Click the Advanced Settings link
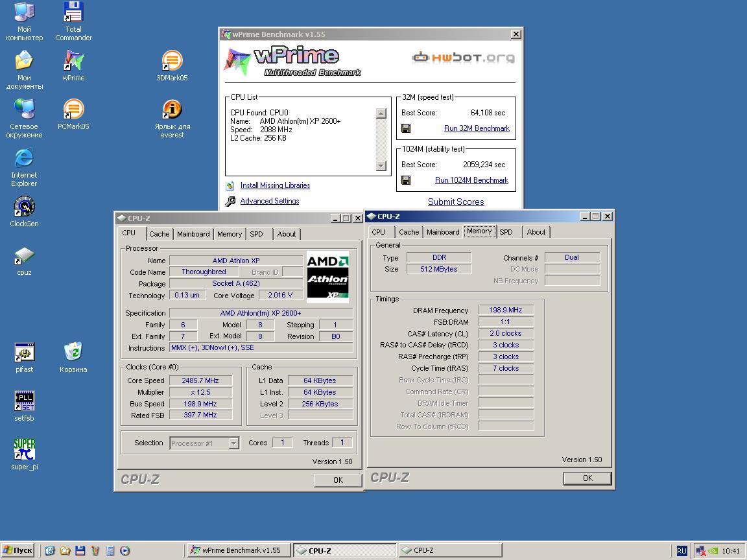 270,202
